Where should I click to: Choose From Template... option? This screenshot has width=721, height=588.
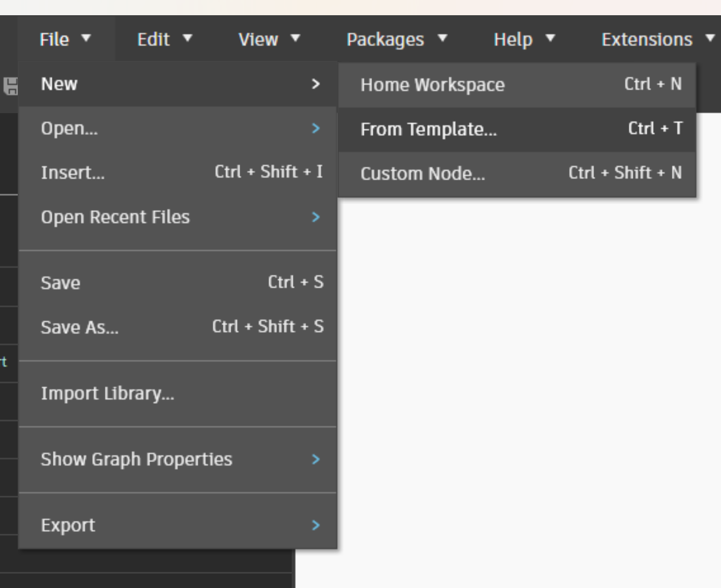click(x=517, y=129)
